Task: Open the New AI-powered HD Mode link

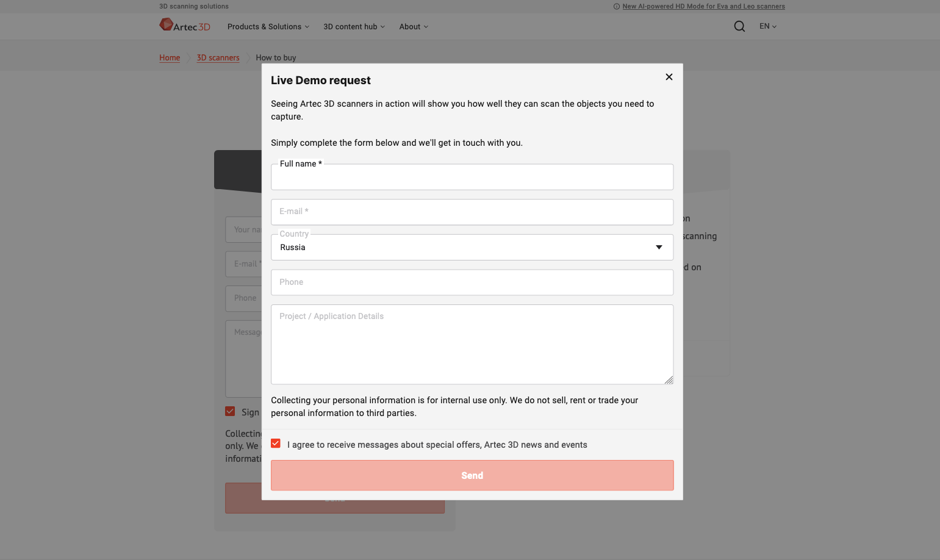Action: [x=703, y=7]
